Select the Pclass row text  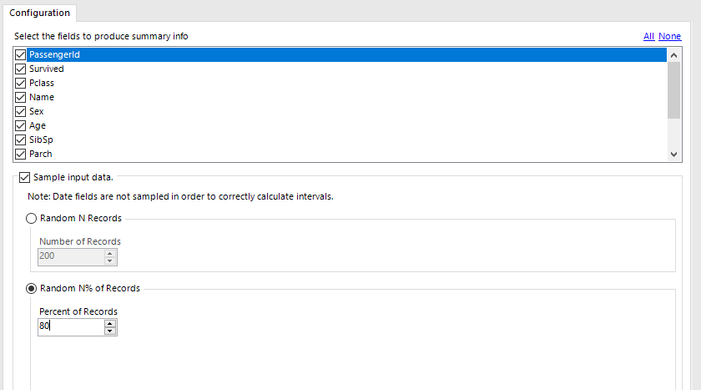(42, 83)
